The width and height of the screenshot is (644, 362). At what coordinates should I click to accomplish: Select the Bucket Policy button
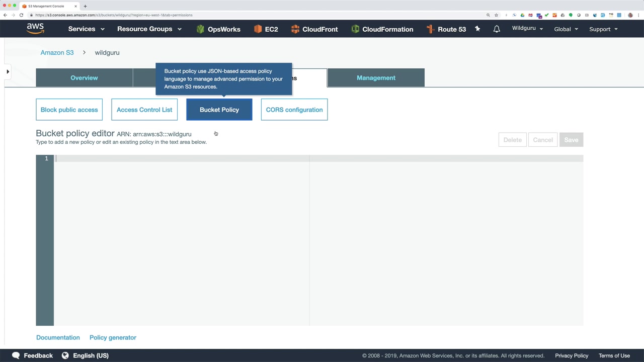(219, 110)
